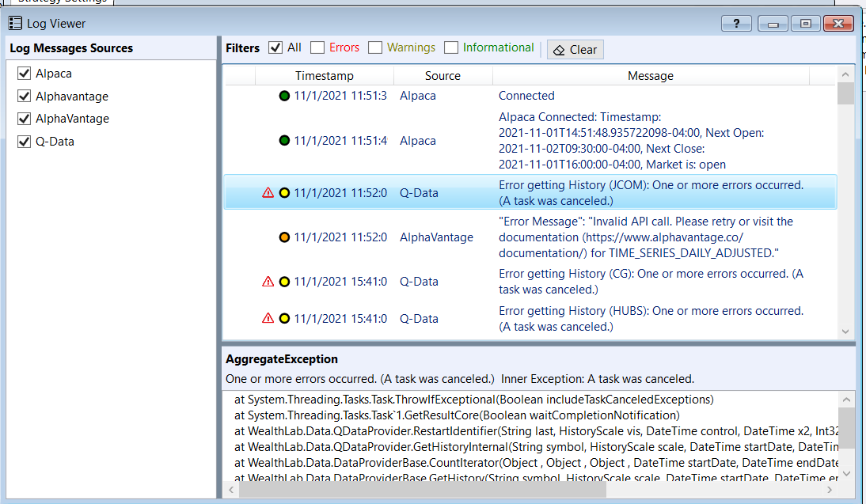Screen dimensions: 866x504
Task: Click stack line 'QDataProvider.GetHistoryInternal'
Action: [x=536, y=447]
